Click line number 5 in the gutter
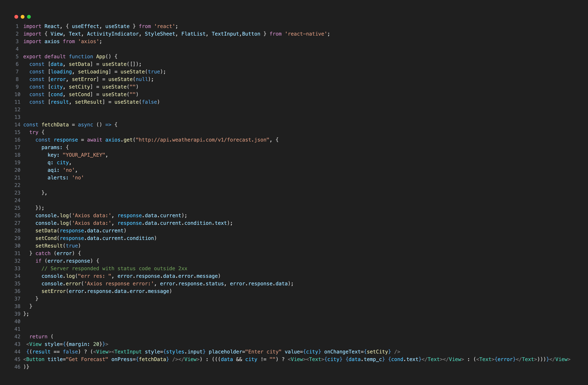The height and width of the screenshot is (385, 588). 17,57
